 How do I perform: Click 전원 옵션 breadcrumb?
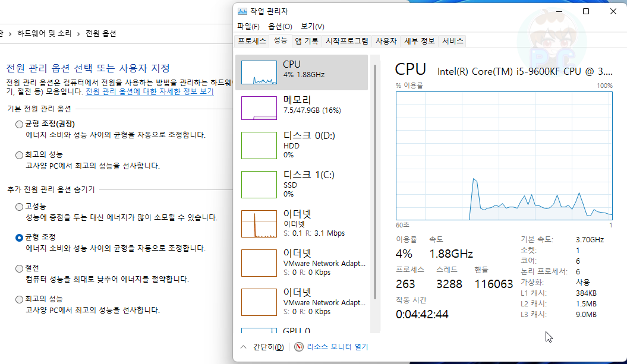(x=101, y=34)
